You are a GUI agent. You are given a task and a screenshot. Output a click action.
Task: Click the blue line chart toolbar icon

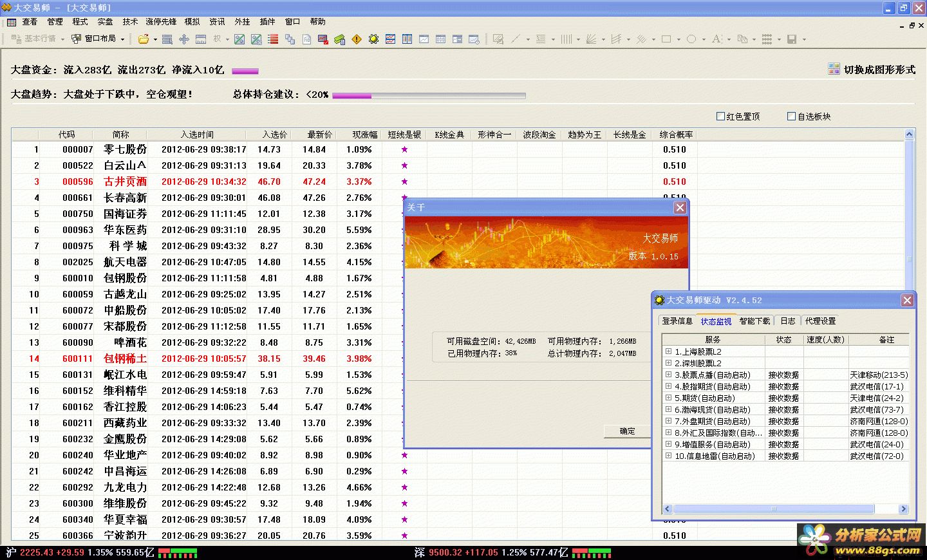click(x=390, y=39)
